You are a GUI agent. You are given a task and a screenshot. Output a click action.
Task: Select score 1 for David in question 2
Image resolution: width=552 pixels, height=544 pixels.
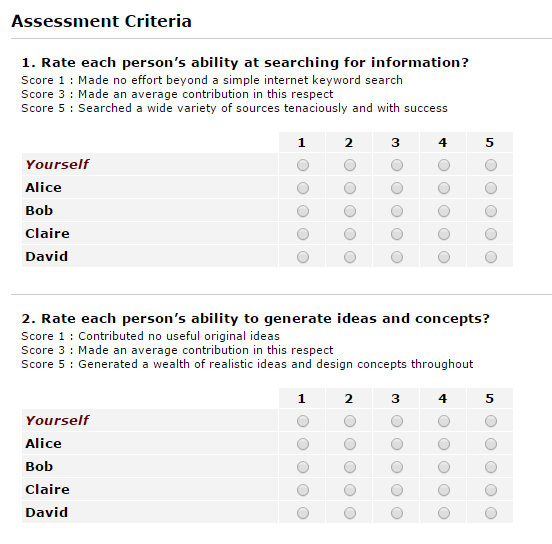click(303, 513)
